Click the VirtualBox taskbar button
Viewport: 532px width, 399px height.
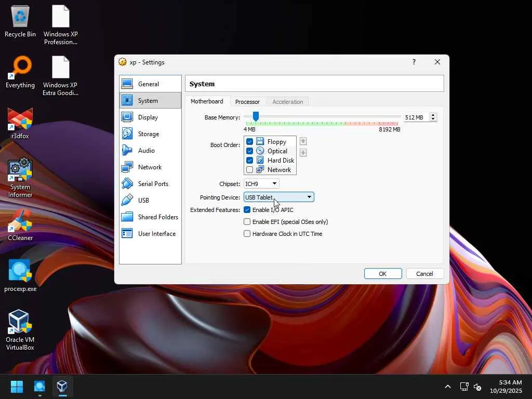62,386
